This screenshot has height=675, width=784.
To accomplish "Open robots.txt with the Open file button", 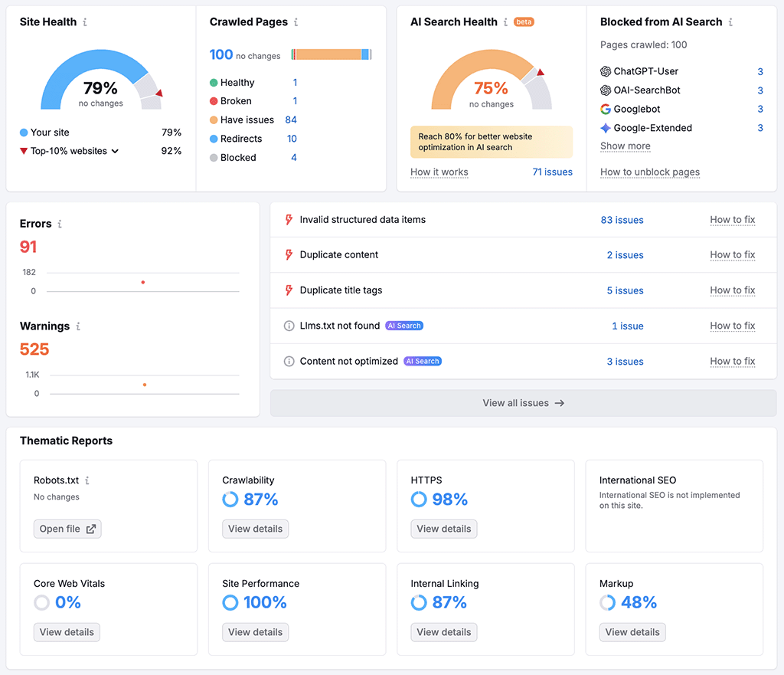I will coord(67,529).
